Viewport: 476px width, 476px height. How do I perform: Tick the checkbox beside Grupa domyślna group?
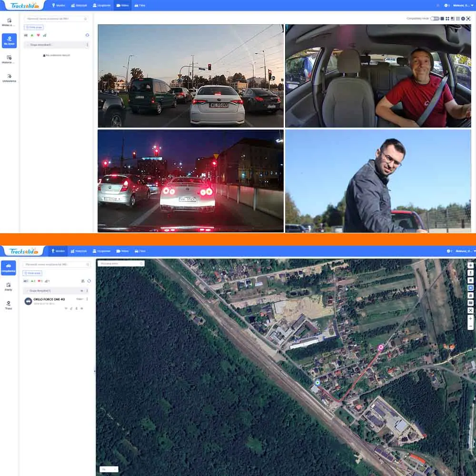pos(28,290)
